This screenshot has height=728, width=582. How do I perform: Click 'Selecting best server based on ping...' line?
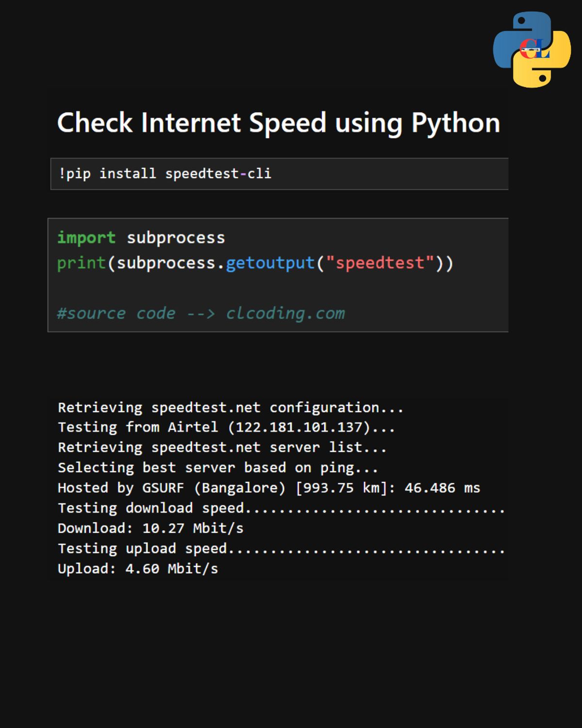tap(218, 468)
